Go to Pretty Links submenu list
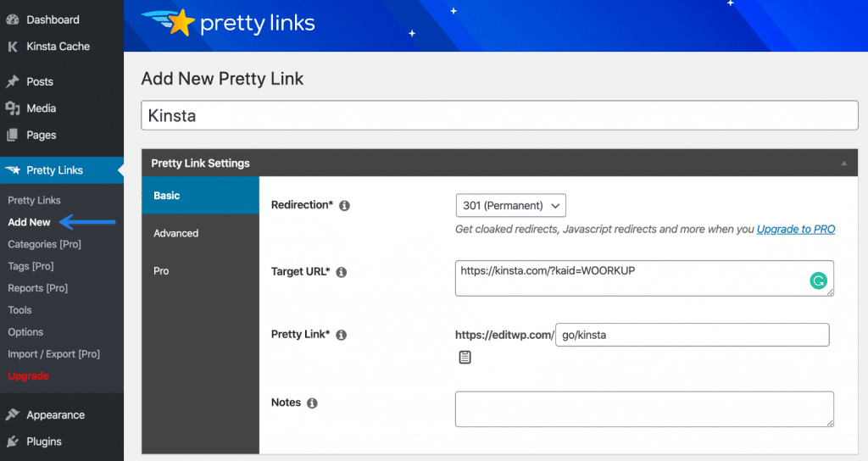Viewport: 868px width, 461px height. [x=34, y=200]
